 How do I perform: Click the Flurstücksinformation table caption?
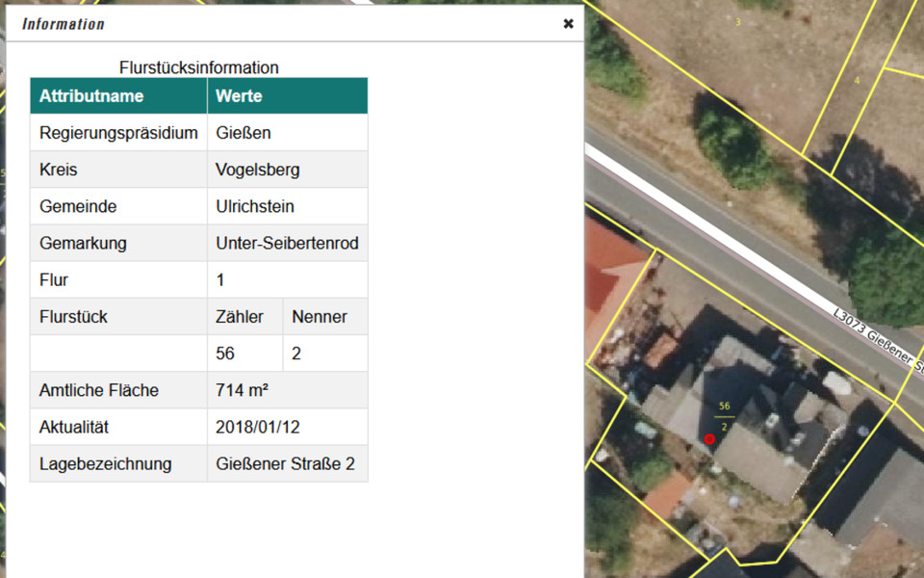198,67
